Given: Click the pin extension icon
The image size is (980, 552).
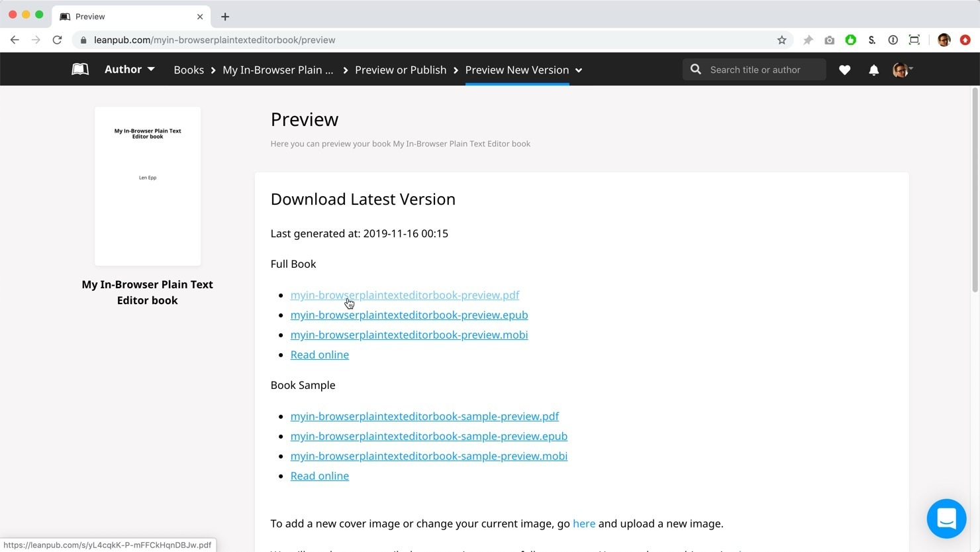Looking at the screenshot, I should click(x=808, y=40).
